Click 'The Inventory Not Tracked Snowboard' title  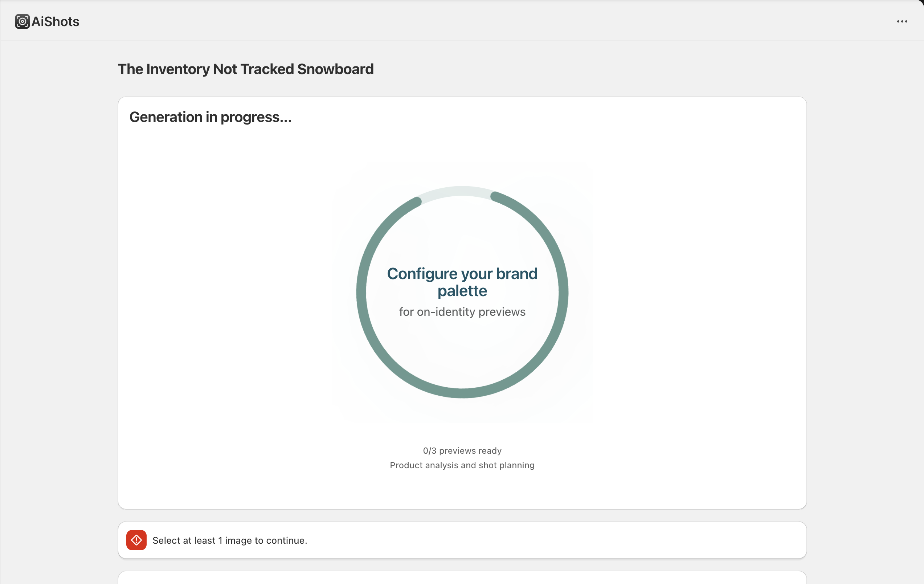(x=246, y=69)
